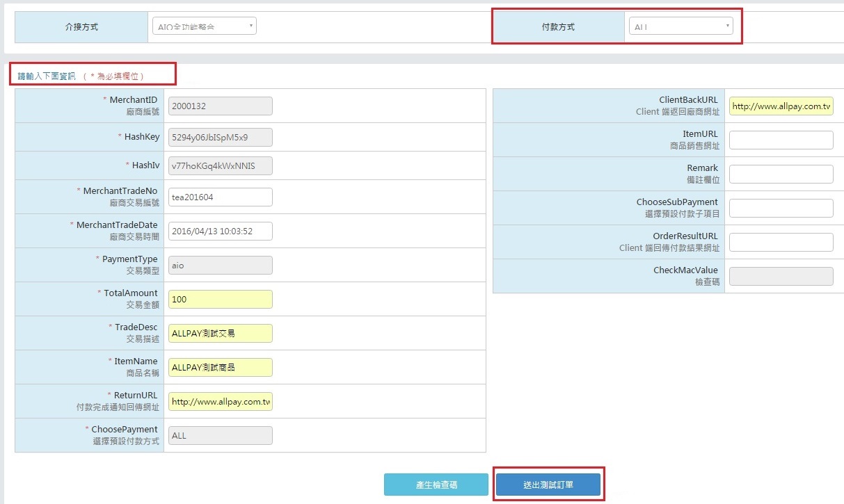
Task: Select the TradeDesc text field
Action: (x=220, y=334)
